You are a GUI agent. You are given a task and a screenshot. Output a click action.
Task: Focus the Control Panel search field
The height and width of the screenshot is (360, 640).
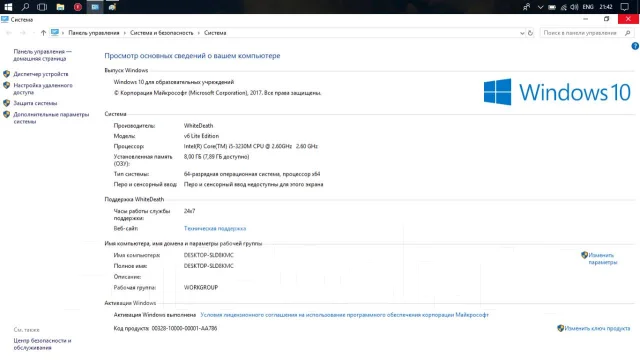(587, 33)
